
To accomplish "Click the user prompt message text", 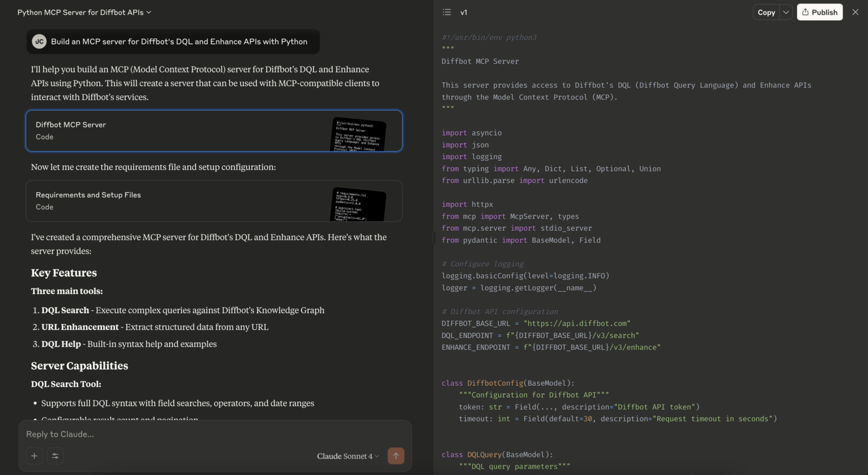I will pyautogui.click(x=179, y=42).
